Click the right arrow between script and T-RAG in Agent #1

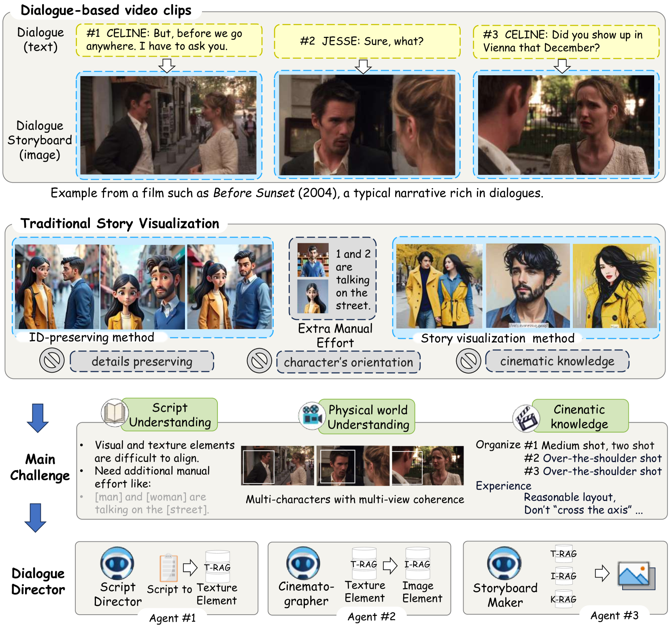pyautogui.click(x=190, y=567)
